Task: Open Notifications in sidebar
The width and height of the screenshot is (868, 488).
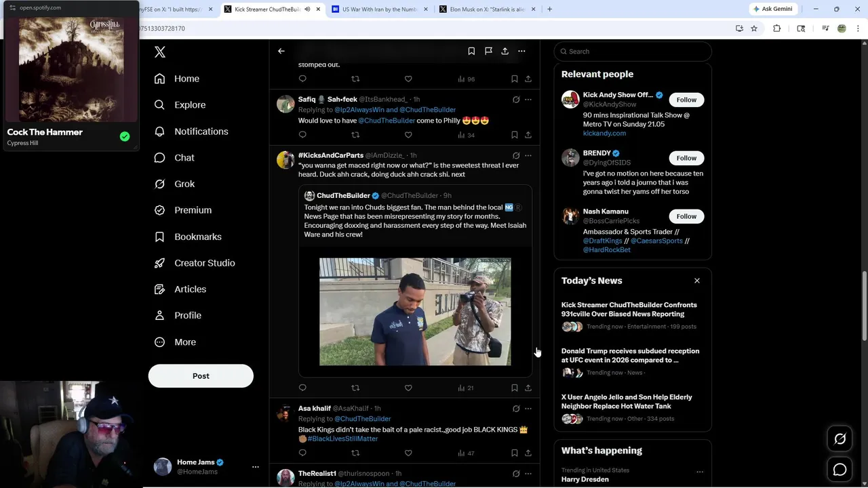Action: [191, 131]
